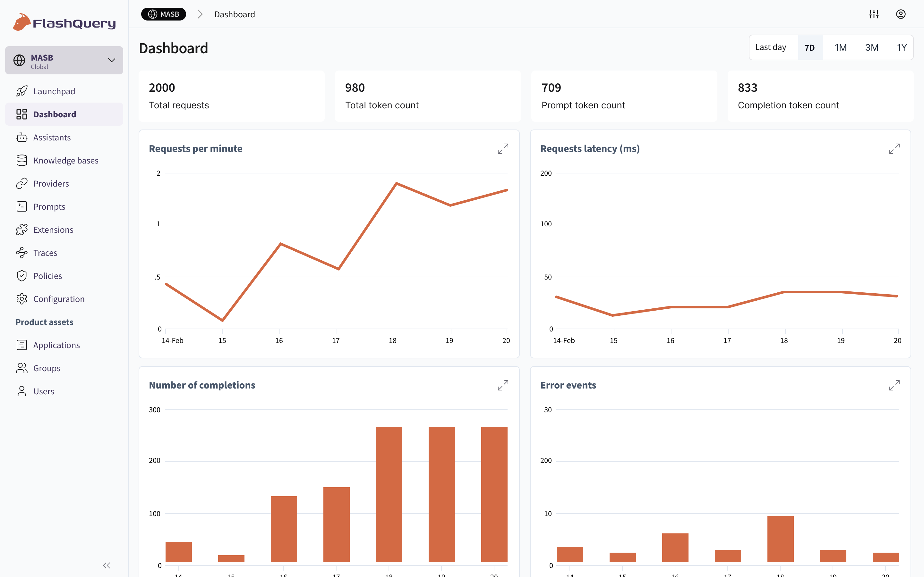Open the Traces menu item
This screenshot has height=577, width=924.
[45, 253]
